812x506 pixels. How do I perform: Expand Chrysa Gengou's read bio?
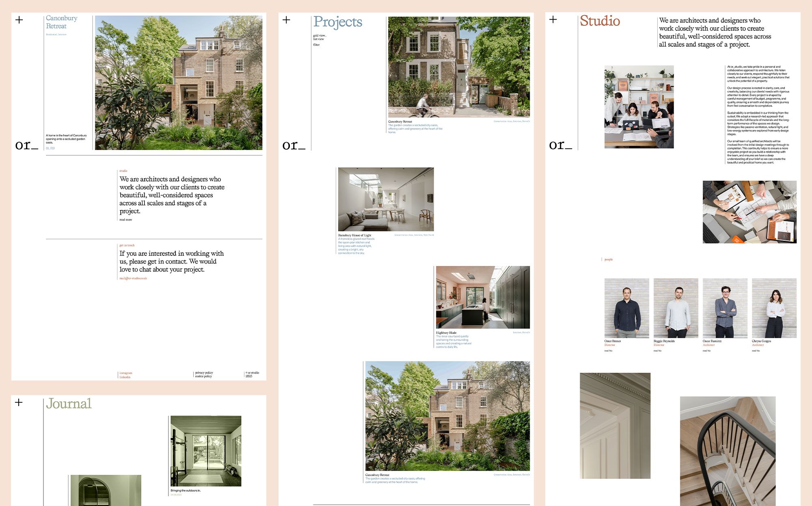click(756, 350)
